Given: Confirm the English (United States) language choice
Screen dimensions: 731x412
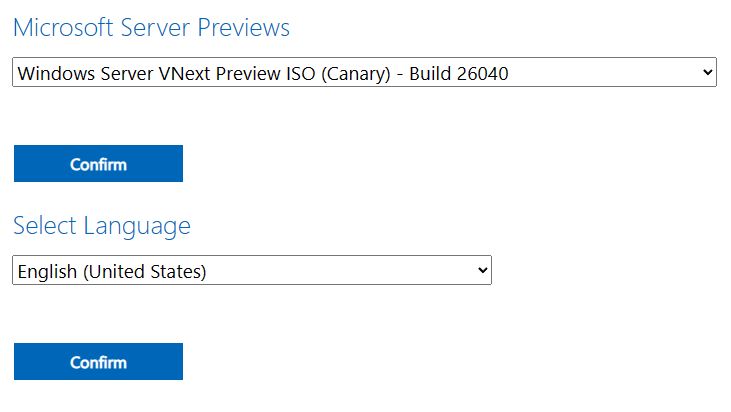Looking at the screenshot, I should coord(98,362).
